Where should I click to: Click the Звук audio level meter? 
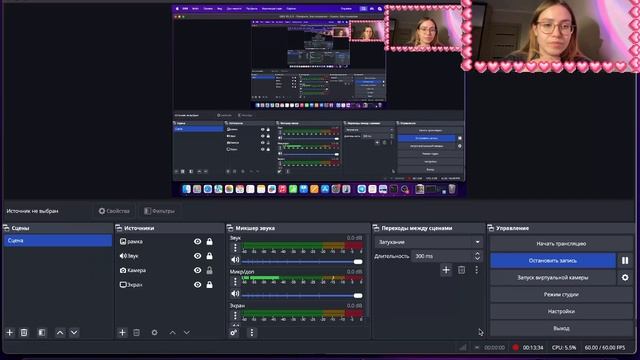tap(302, 246)
